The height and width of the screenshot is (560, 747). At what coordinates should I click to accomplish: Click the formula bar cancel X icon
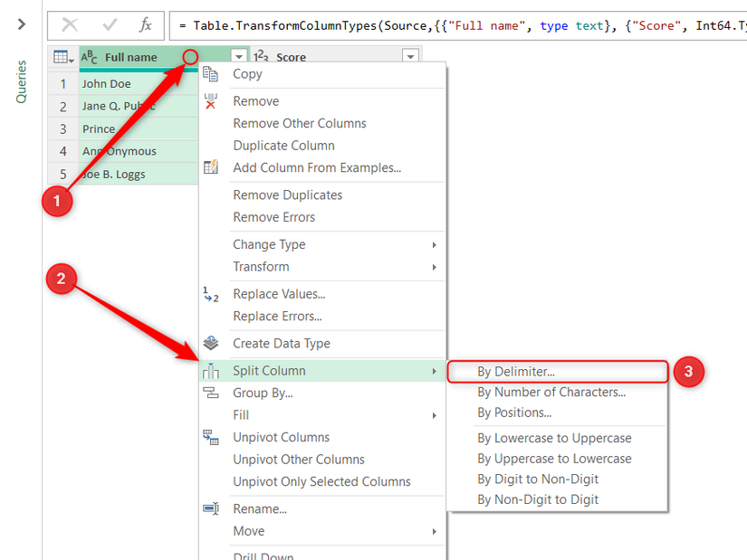click(x=70, y=25)
